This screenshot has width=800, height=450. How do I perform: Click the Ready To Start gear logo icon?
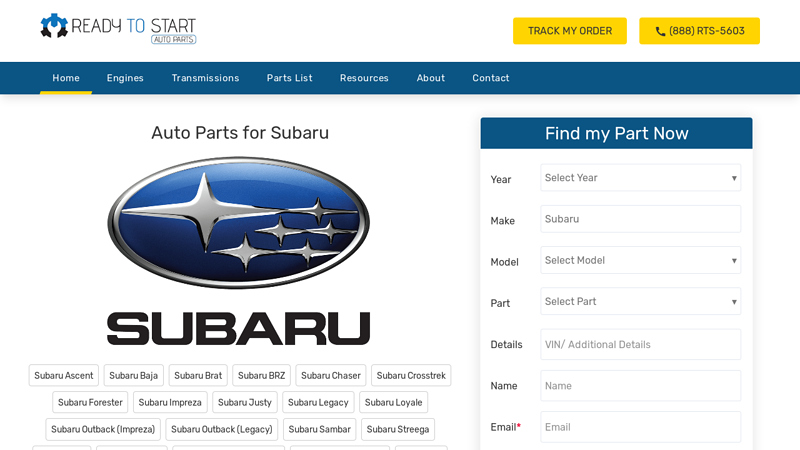coord(54,26)
